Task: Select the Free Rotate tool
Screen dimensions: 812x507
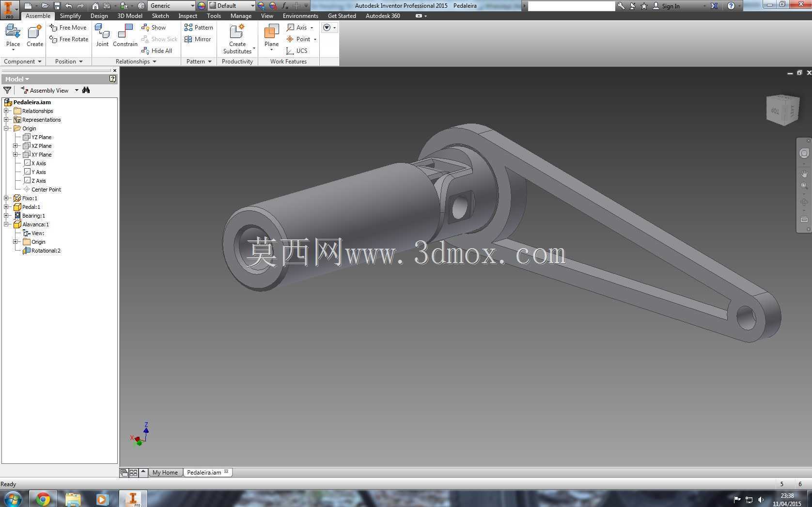Action: click(69, 39)
